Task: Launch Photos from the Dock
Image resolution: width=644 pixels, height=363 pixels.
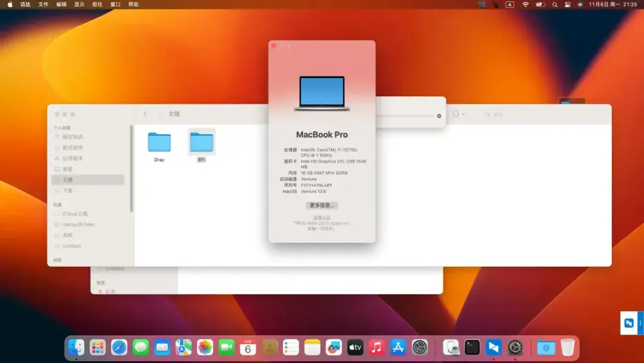Action: coord(205,348)
